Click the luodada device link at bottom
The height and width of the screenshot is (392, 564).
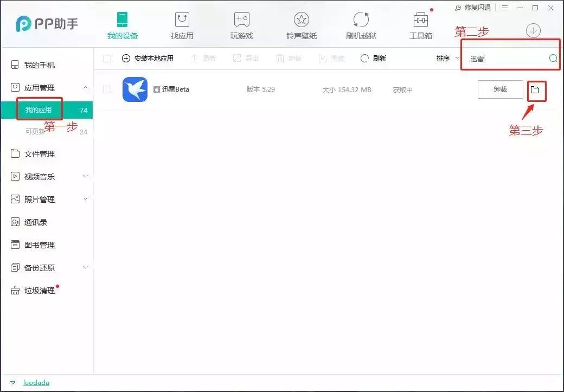point(36,382)
